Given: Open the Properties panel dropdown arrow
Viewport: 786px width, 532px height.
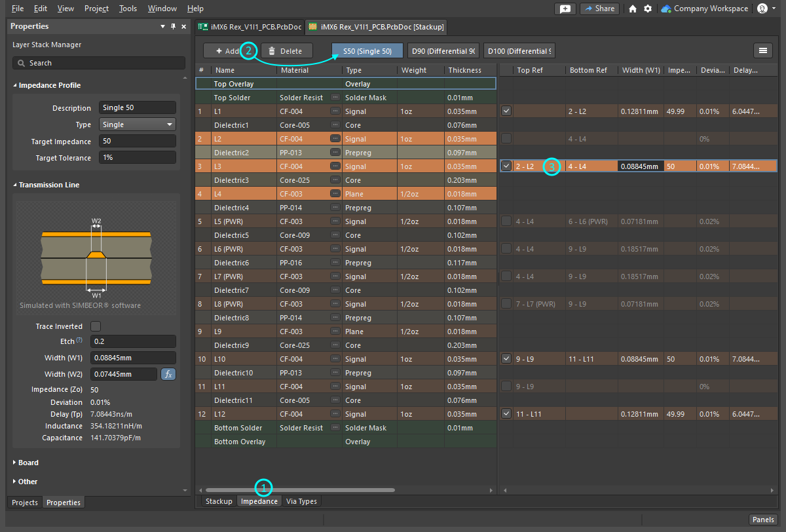Looking at the screenshot, I should click(162, 26).
